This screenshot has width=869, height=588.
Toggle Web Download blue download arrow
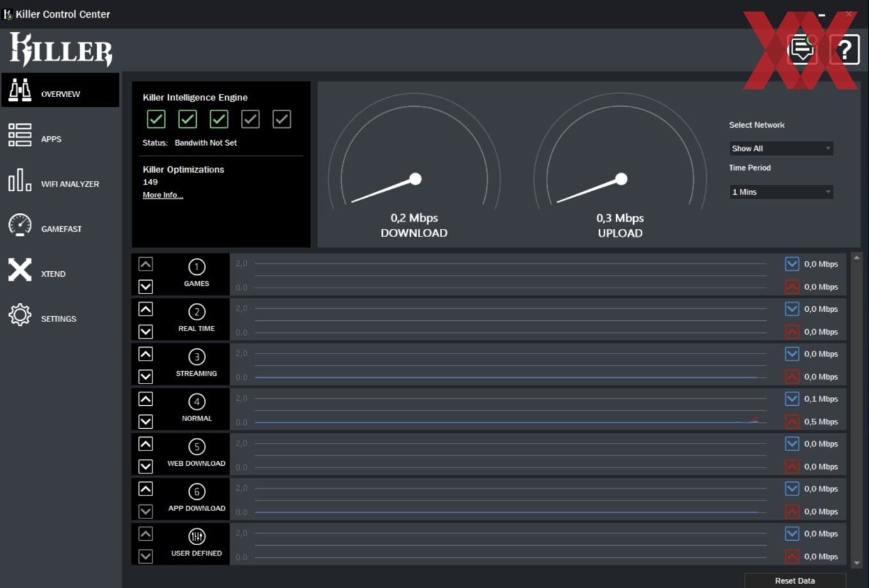coord(792,444)
